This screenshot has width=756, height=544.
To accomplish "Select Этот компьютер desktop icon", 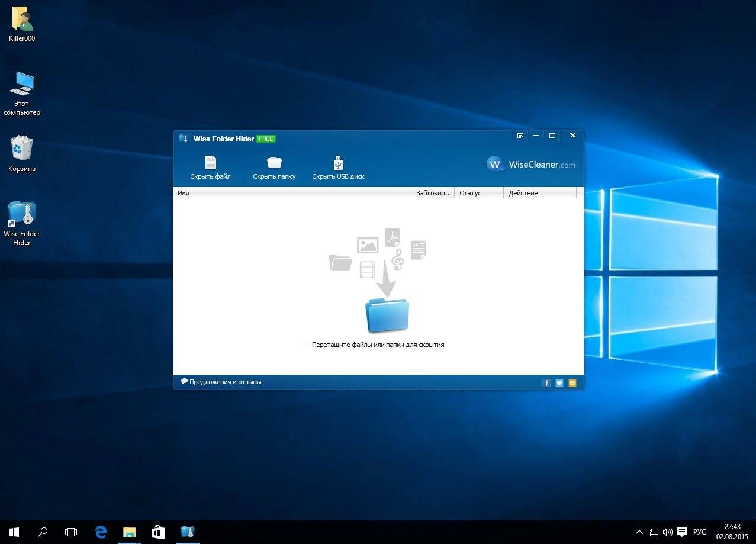I will pos(22,94).
